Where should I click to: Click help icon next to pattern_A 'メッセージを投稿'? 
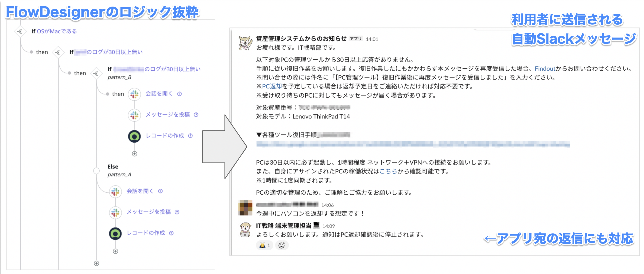point(177,212)
